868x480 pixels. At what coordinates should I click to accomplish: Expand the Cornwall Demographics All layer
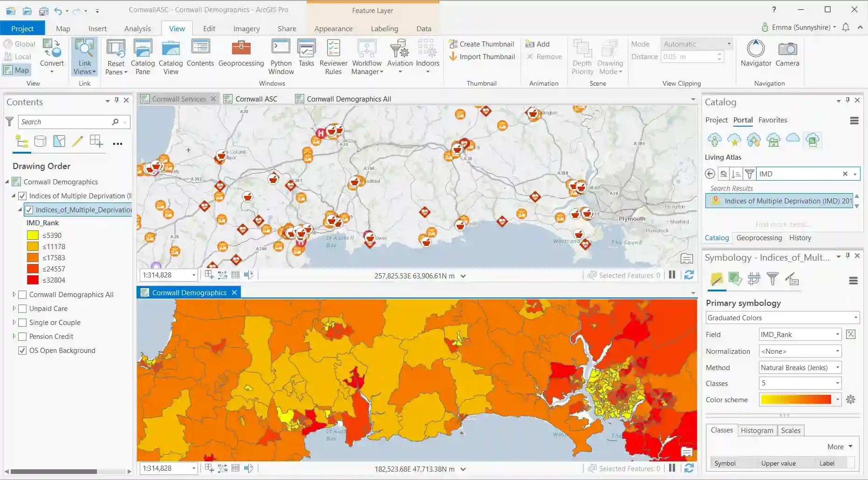tap(14, 294)
